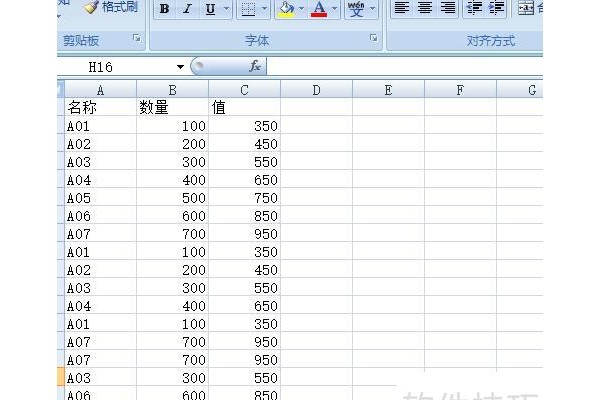The height and width of the screenshot is (400, 600).
Task: Activate the Format Painter (格式刷) tool
Action: pyautogui.click(x=110, y=7)
